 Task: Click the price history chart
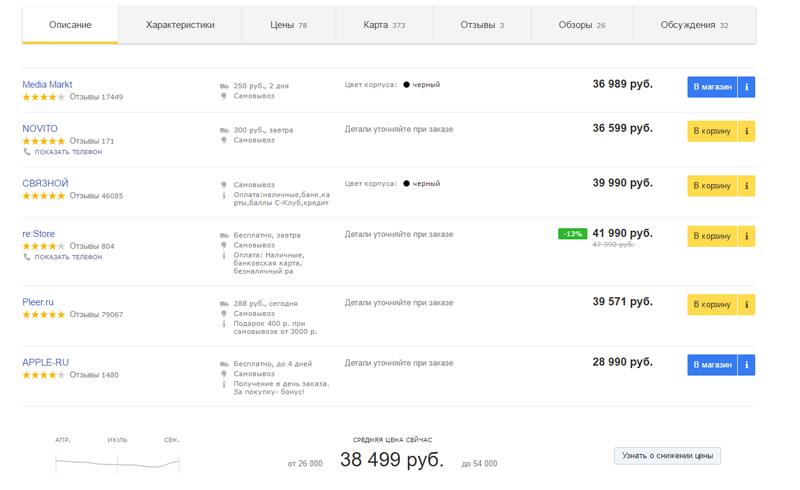click(x=117, y=463)
